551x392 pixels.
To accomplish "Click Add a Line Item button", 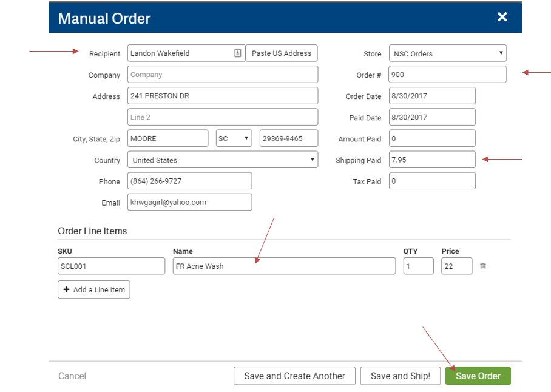I will pos(94,289).
